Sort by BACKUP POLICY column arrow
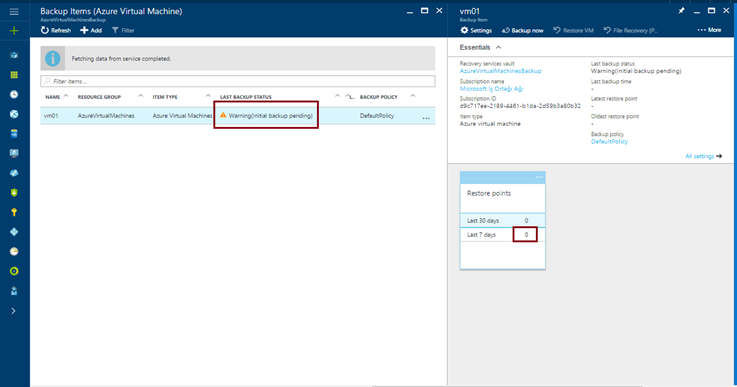This screenshot has width=737, height=387. coord(413,96)
